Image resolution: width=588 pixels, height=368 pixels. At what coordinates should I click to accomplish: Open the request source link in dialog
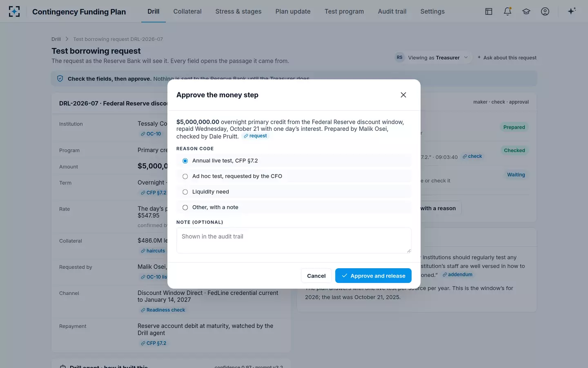pos(255,136)
